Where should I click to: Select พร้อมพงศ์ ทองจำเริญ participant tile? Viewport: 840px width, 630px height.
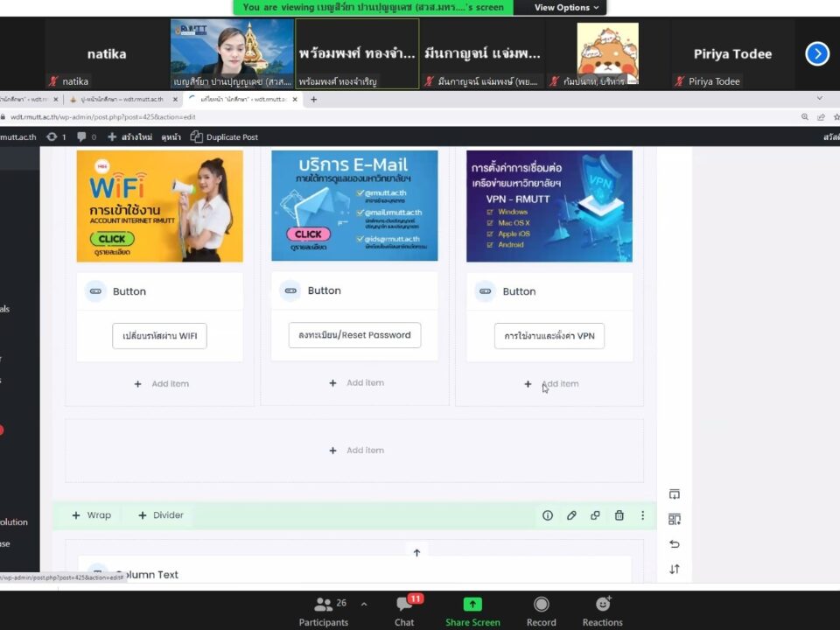pos(357,53)
